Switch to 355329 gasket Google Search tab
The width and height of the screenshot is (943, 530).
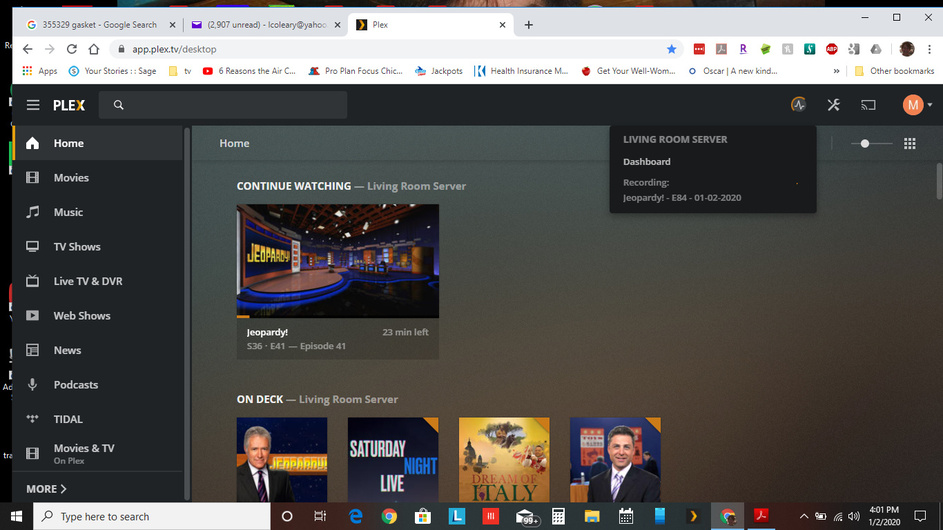(x=99, y=25)
